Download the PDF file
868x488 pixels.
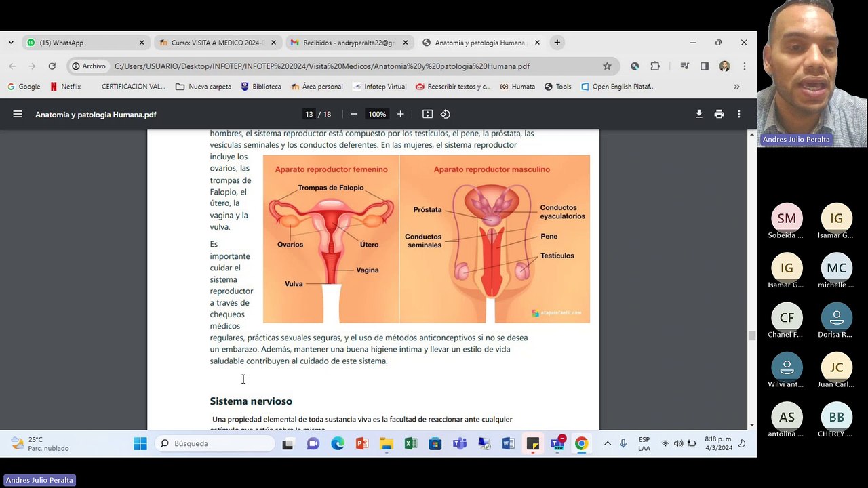pos(699,114)
